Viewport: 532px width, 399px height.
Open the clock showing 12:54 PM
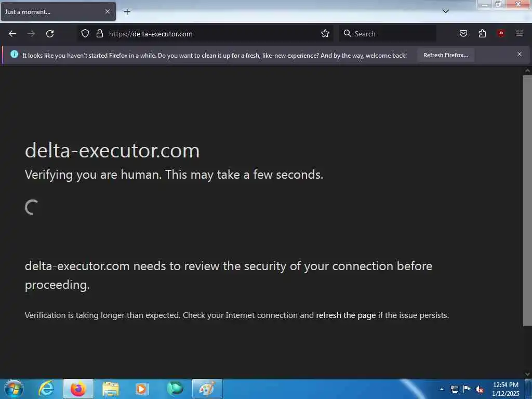pos(506,389)
